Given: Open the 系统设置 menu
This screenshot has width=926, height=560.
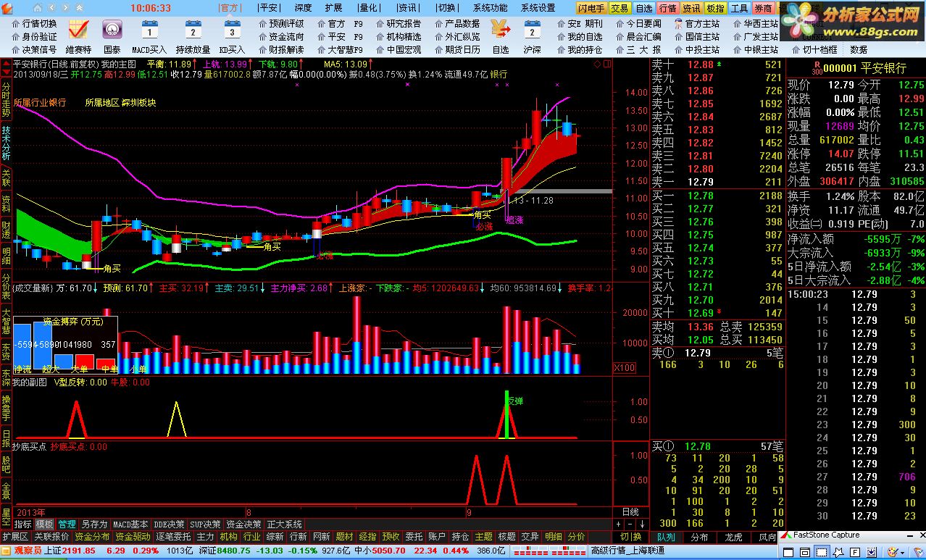Looking at the screenshot, I should [x=538, y=8].
